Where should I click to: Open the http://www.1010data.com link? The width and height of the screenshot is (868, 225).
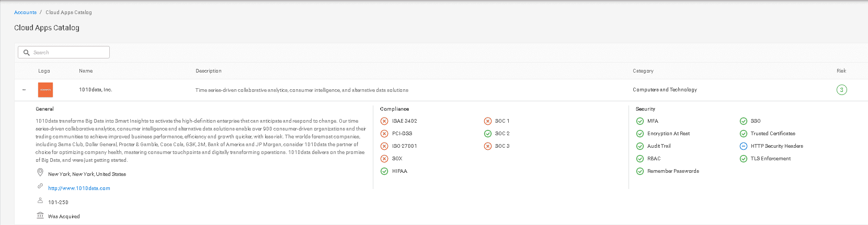pos(79,188)
